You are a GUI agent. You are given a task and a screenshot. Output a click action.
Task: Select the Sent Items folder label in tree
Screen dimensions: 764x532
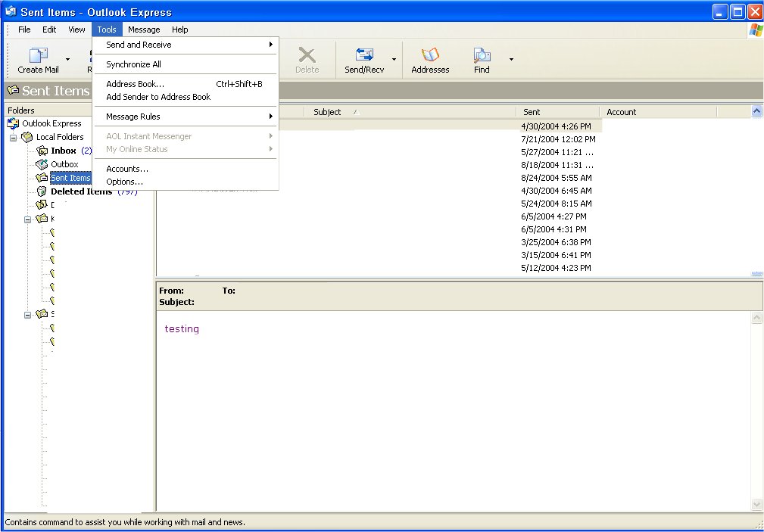70,178
